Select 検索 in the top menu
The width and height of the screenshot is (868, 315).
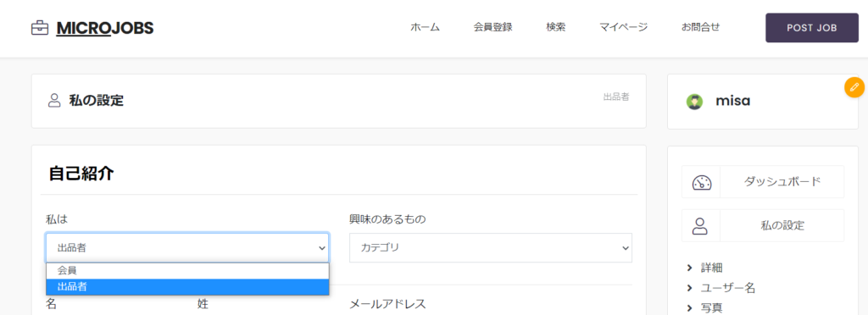pyautogui.click(x=556, y=27)
